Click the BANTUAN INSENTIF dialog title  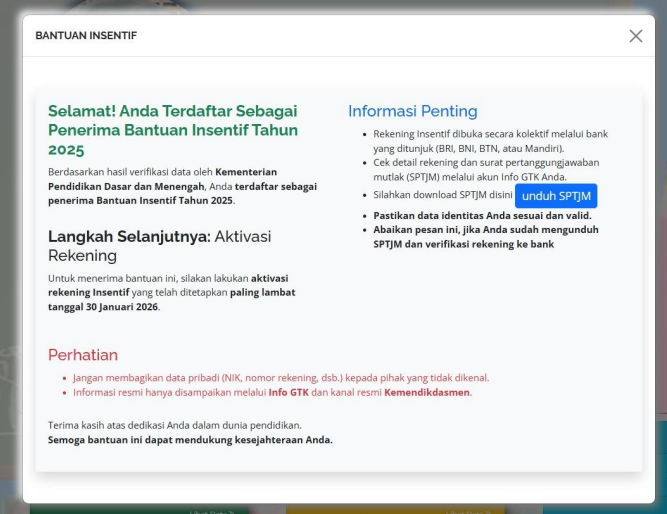coord(86,36)
